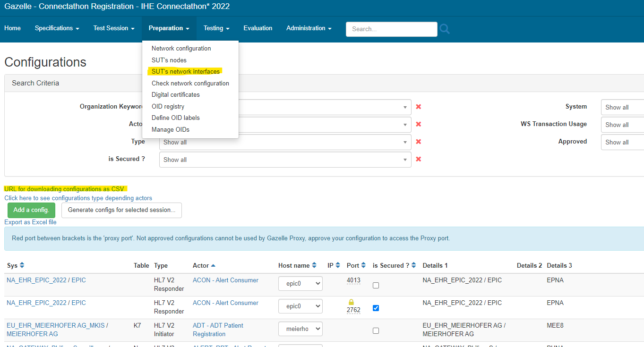Viewport: 644px width, 347px height.
Task: Open the Approved filter dropdown
Action: pyautogui.click(x=622, y=142)
